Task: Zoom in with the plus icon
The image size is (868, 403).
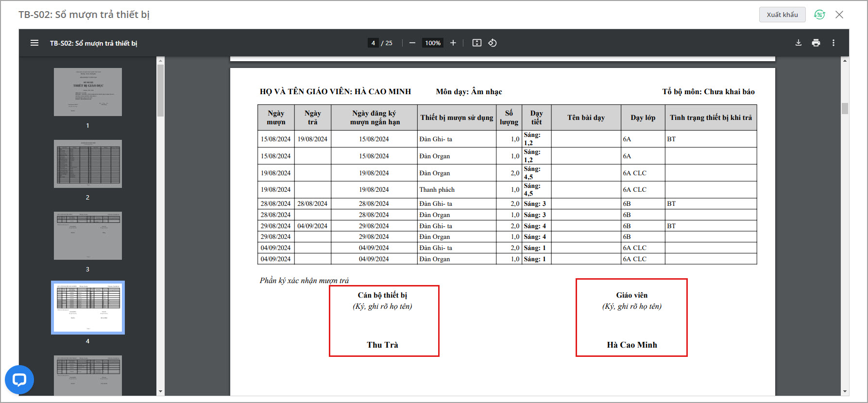Action: coord(453,43)
